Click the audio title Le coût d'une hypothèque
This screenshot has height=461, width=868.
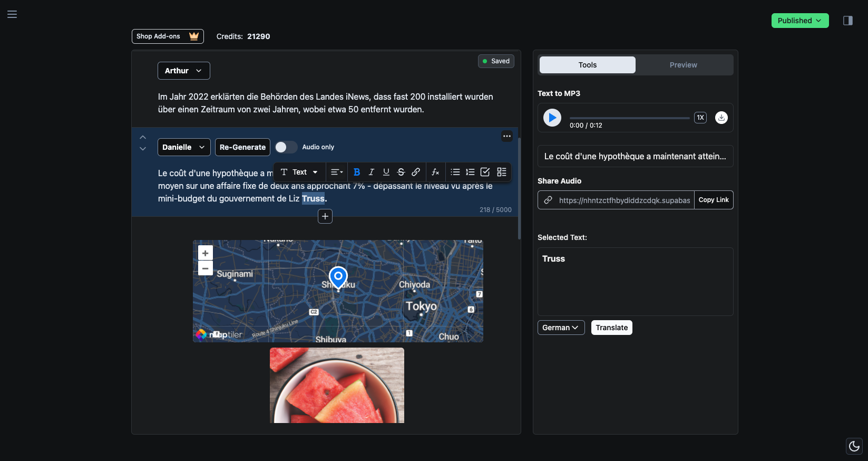(635, 156)
